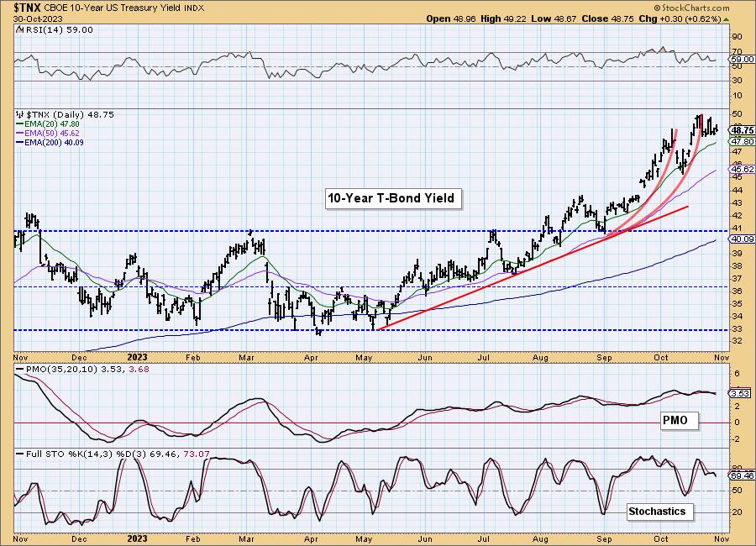
Task: Click the green up-arrow change indicator
Action: coord(726,19)
